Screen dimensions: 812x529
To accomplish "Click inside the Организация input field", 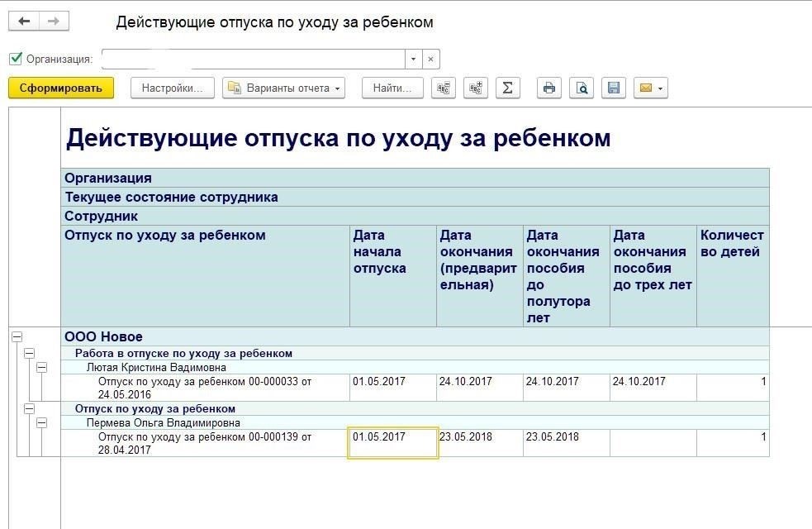I will click(x=254, y=59).
